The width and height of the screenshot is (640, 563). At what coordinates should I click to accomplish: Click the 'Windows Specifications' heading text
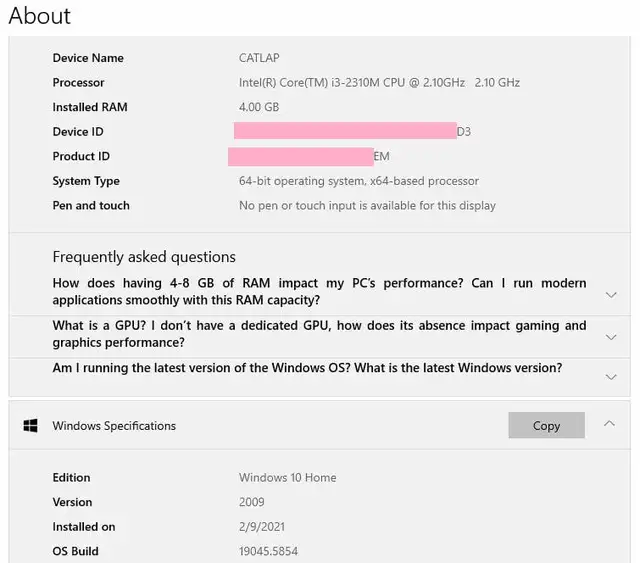click(x=114, y=426)
